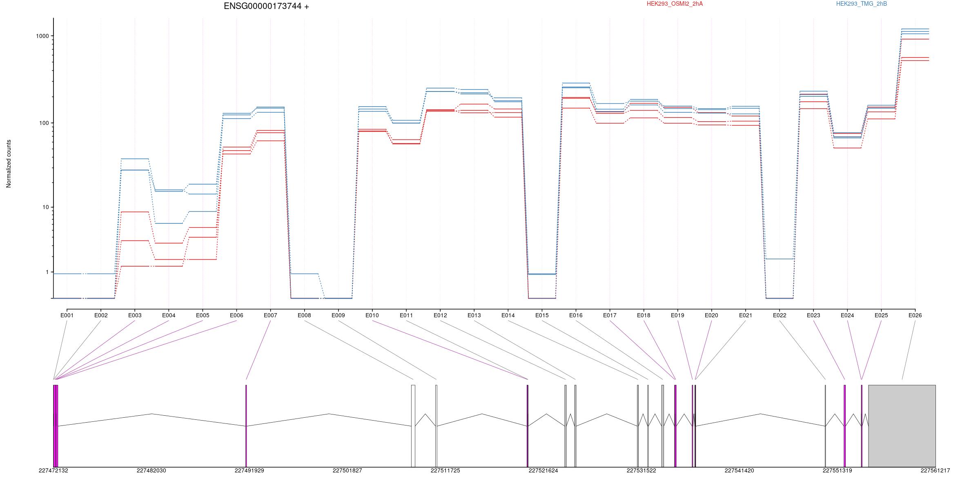Select exon label E008
Screen dimensions: 980x490
(x=304, y=315)
